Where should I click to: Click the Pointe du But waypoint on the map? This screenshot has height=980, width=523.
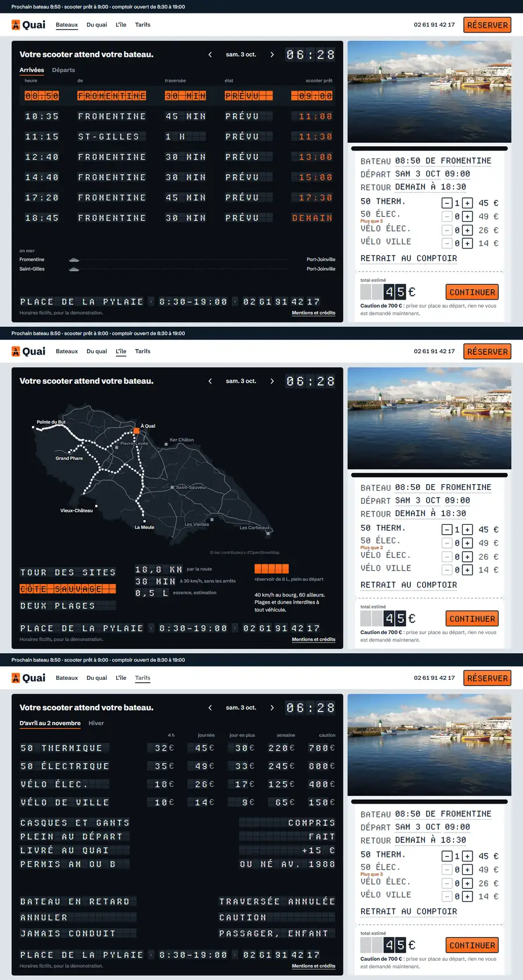coord(33,427)
